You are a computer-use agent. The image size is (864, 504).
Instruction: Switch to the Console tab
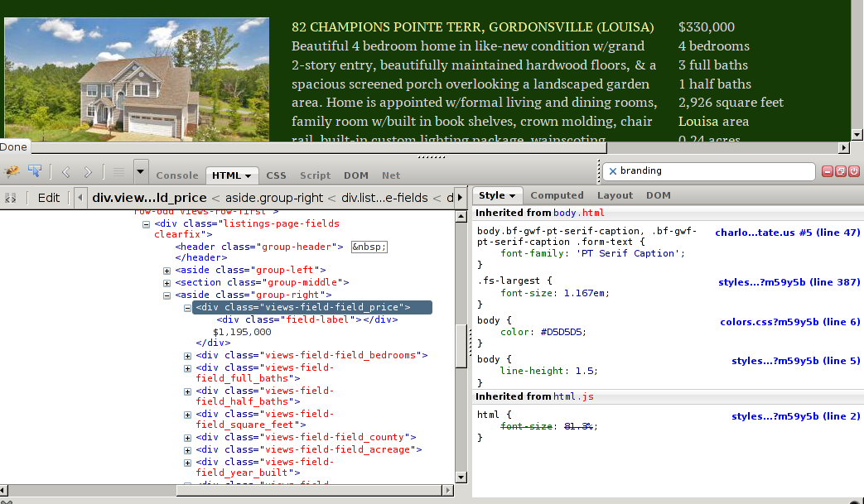[x=177, y=175]
